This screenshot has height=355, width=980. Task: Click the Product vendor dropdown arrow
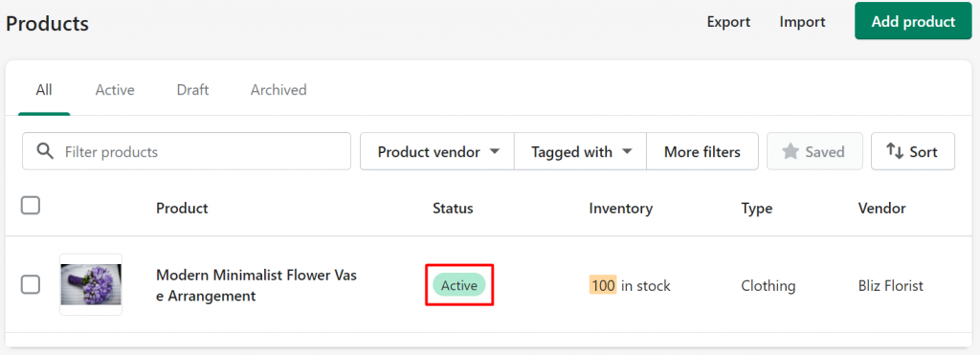point(495,152)
